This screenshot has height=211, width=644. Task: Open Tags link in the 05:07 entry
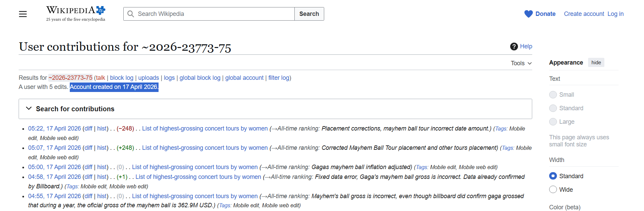pyautogui.click(x=507, y=148)
